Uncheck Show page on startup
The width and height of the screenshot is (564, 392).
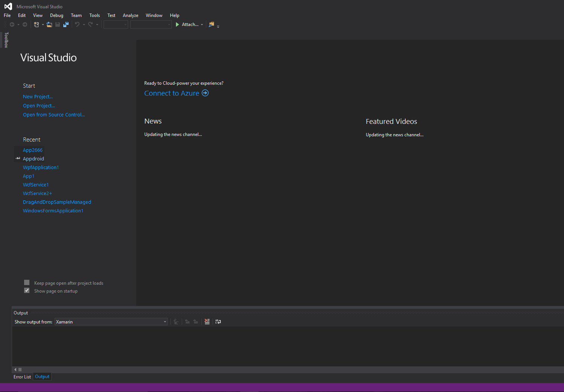pyautogui.click(x=26, y=290)
